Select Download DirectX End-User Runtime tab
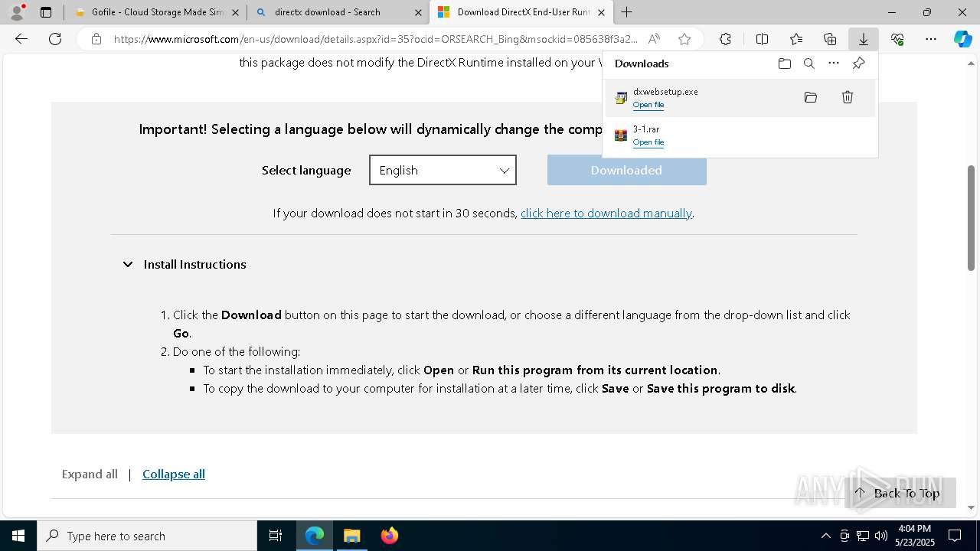The width and height of the screenshot is (980, 551). coord(521,12)
